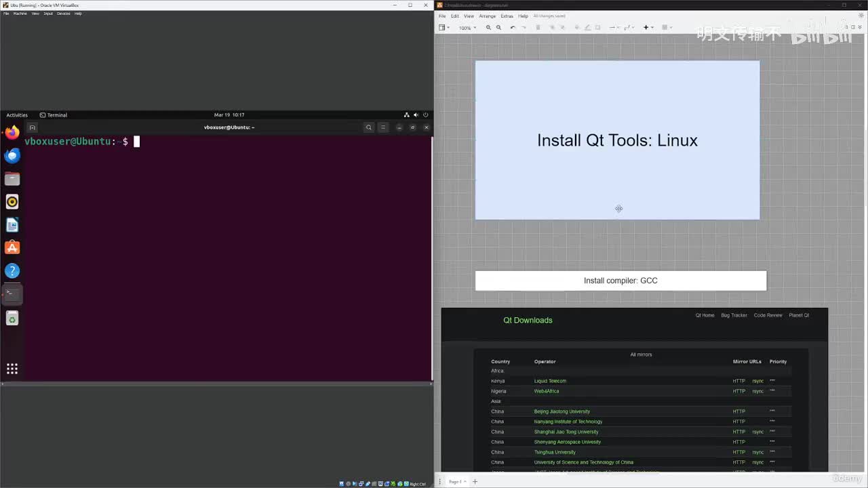The image size is (868, 488).
Task: Show Applications grid in Ubuntu dock
Action: (x=12, y=369)
